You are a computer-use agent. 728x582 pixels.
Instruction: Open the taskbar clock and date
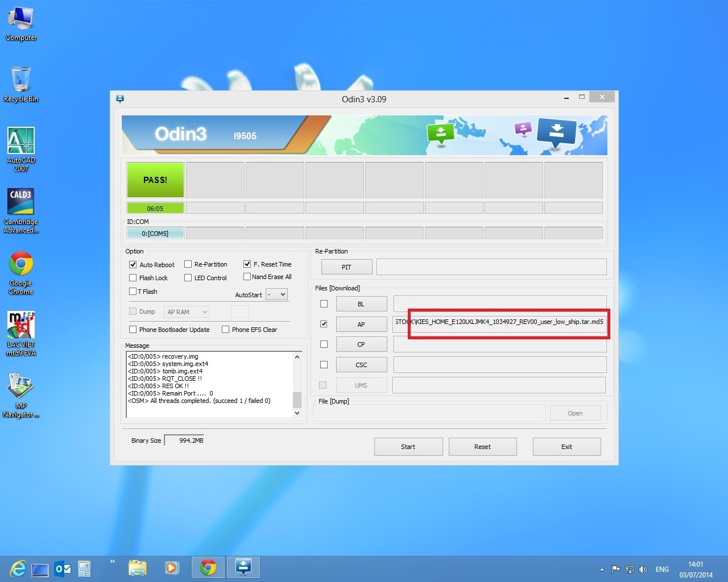click(x=696, y=569)
